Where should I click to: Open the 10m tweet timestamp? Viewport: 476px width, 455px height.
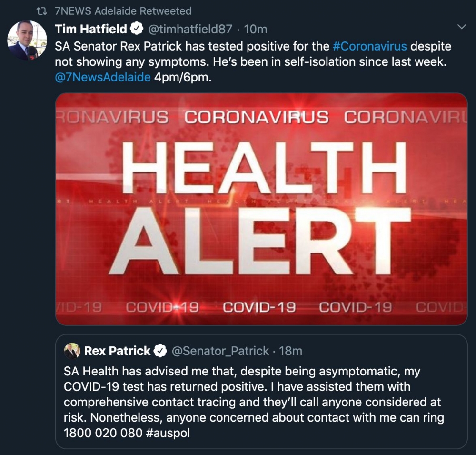coord(256,29)
